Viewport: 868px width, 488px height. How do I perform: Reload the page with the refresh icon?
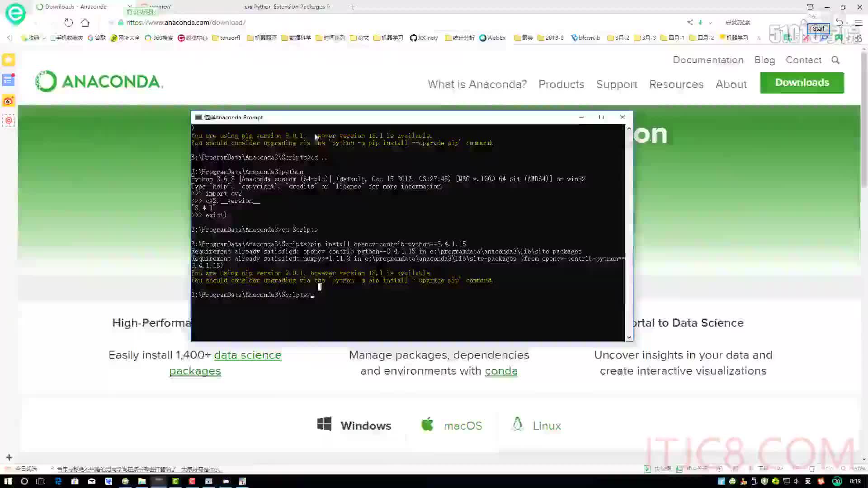click(x=68, y=23)
